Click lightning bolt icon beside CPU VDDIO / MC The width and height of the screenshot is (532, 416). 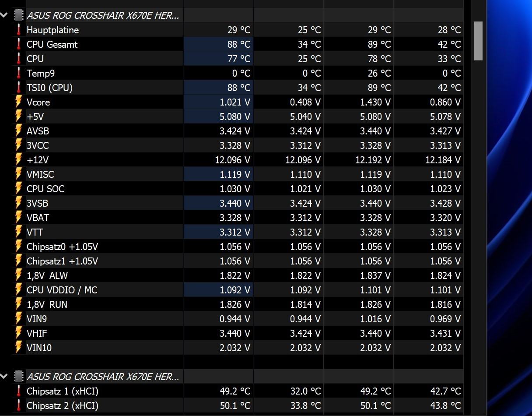click(18, 290)
